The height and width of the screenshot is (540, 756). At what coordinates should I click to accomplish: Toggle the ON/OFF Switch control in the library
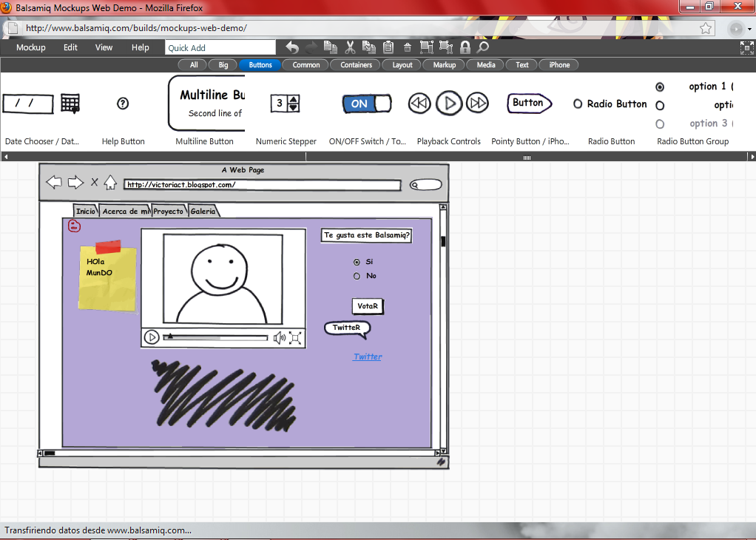pos(366,104)
